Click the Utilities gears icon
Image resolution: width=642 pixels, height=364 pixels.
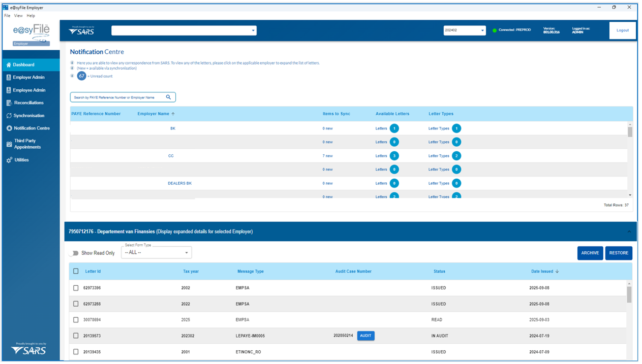9,160
